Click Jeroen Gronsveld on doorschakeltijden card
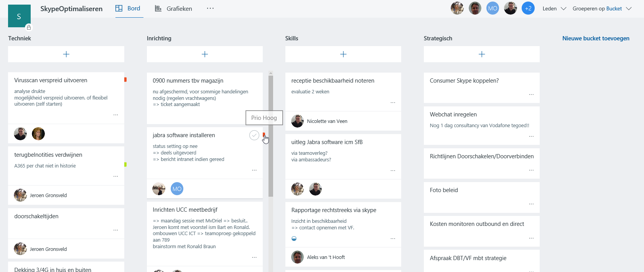 click(x=40, y=249)
